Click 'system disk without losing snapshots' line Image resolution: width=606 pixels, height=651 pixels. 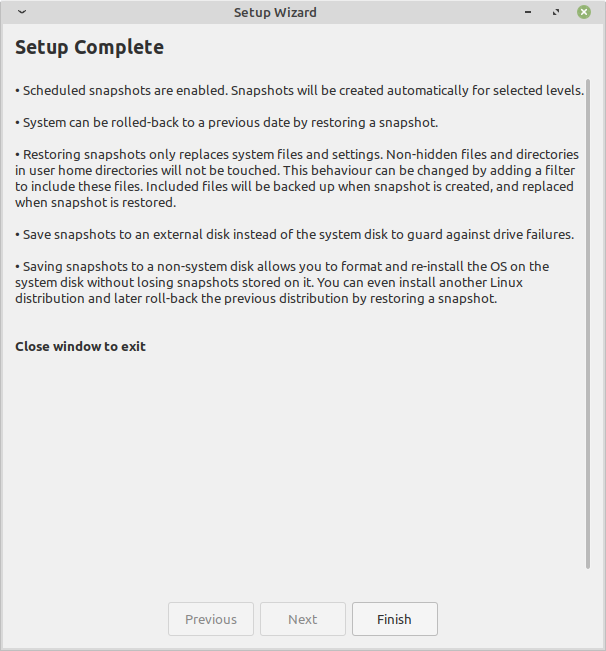coord(269,283)
